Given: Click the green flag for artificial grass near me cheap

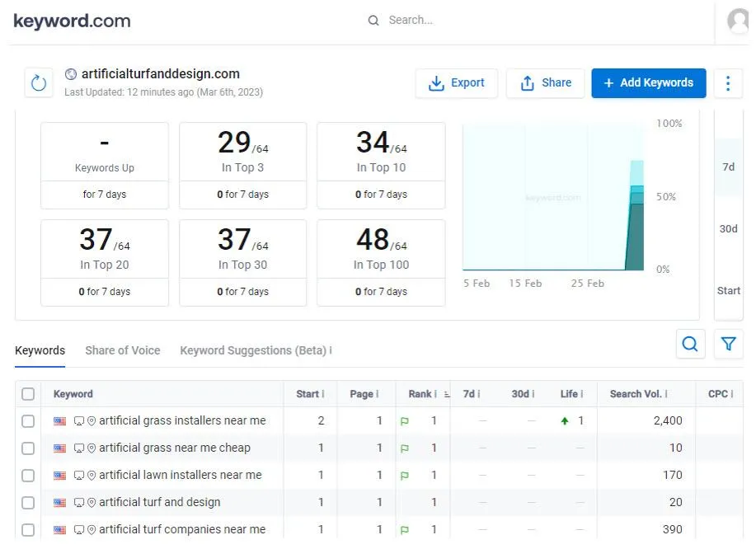Looking at the screenshot, I should click(405, 448).
